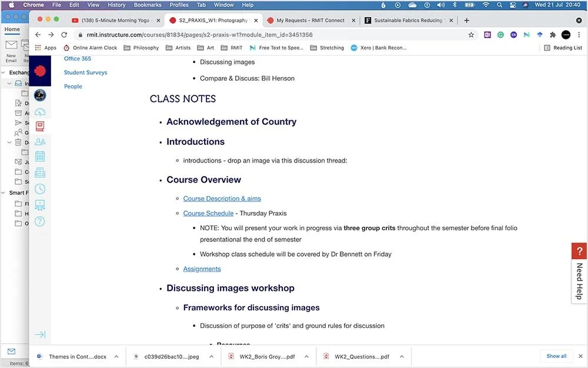Select the Home tab in Outlook
This screenshot has height=368, width=588.
click(12, 29)
